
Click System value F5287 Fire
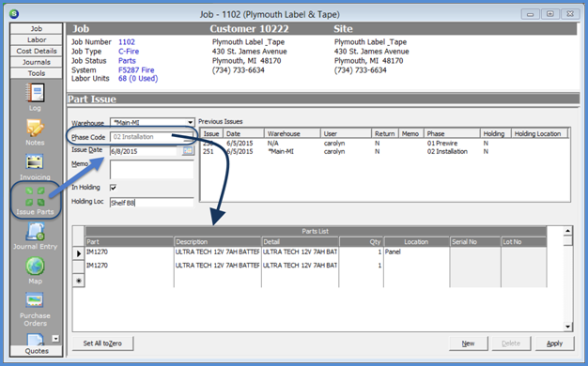click(136, 70)
